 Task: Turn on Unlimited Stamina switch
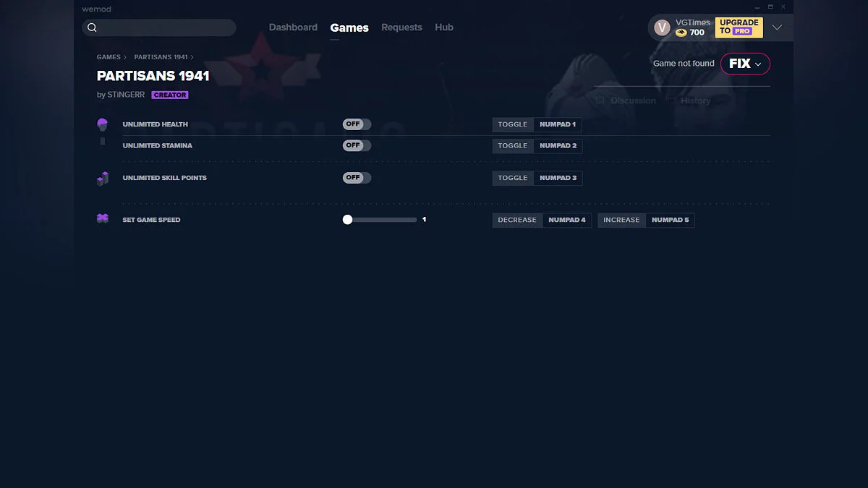coord(357,145)
